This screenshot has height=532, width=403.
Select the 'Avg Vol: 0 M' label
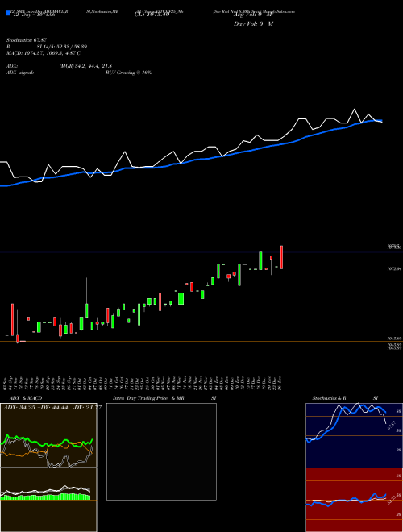coord(253,15)
